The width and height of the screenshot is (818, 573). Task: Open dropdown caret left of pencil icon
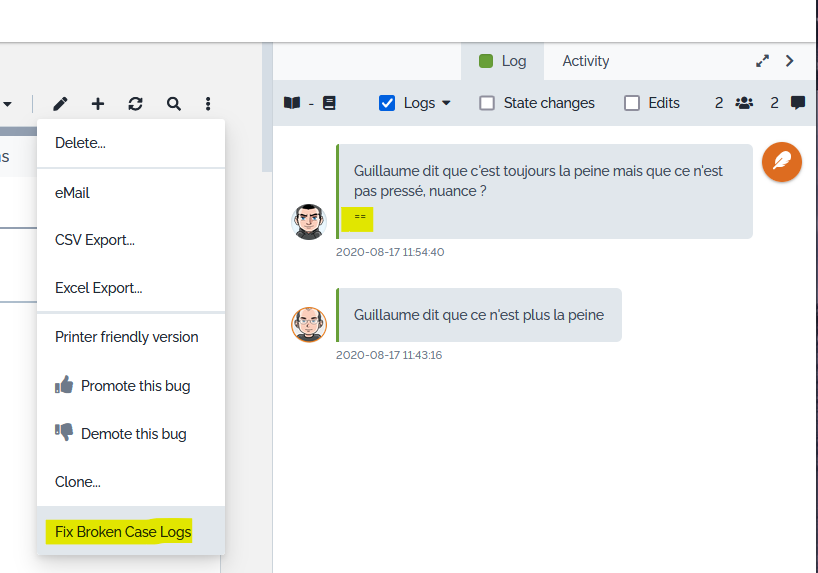coord(7,104)
